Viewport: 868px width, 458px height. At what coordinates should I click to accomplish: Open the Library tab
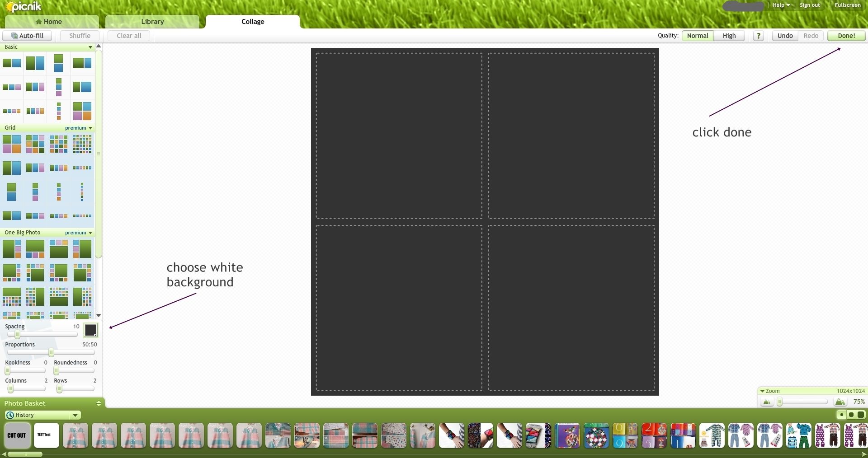152,22
